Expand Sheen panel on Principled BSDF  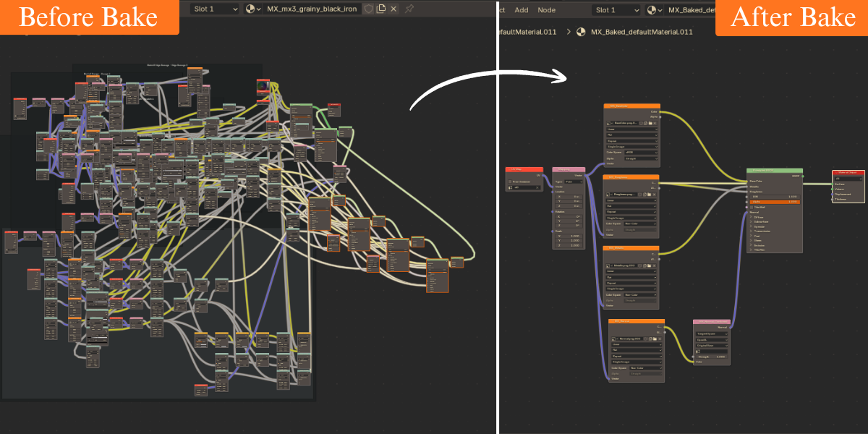[757, 240]
